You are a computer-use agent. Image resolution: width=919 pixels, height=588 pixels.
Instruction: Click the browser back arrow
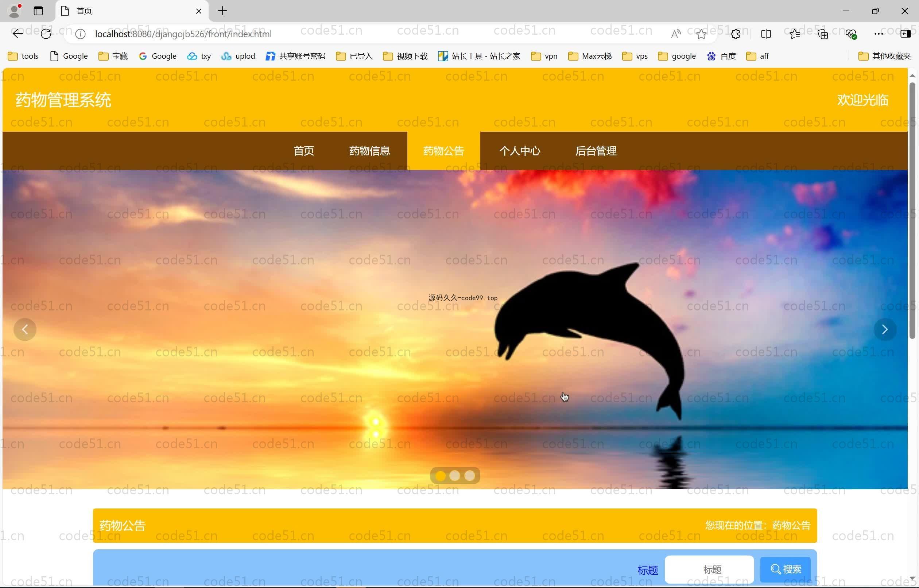click(x=18, y=34)
